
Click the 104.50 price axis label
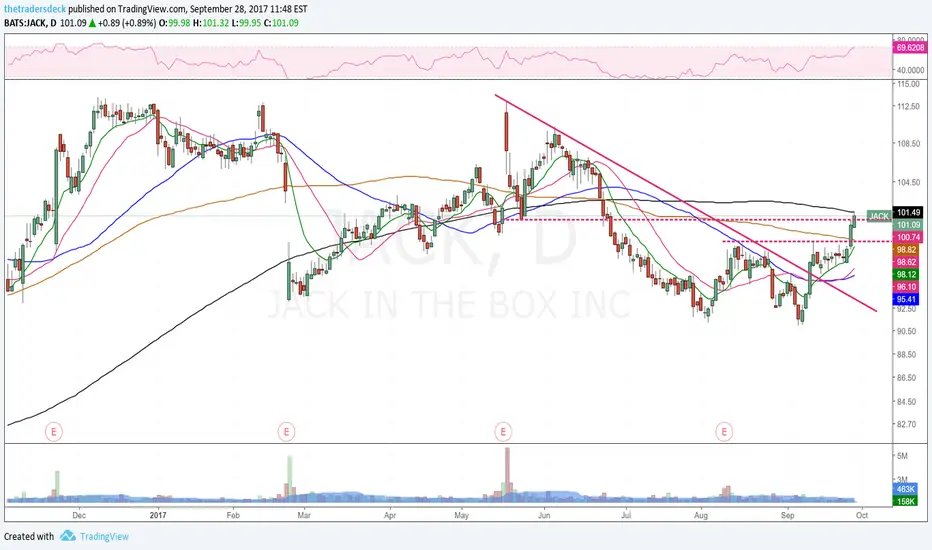coord(908,183)
